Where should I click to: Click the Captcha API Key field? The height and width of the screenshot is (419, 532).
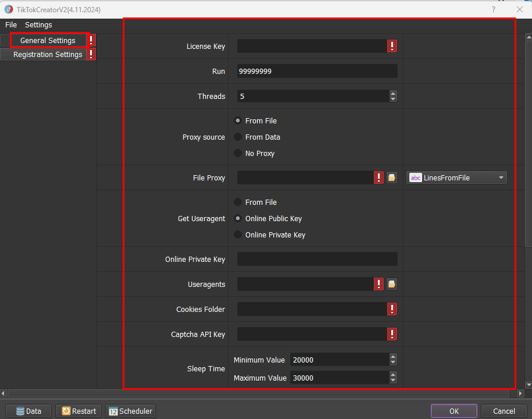pyautogui.click(x=312, y=334)
